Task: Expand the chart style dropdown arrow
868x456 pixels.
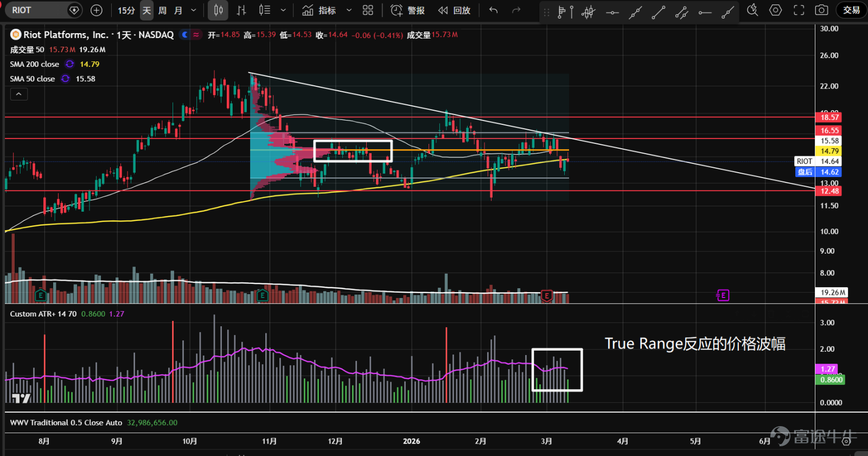Action: point(283,10)
